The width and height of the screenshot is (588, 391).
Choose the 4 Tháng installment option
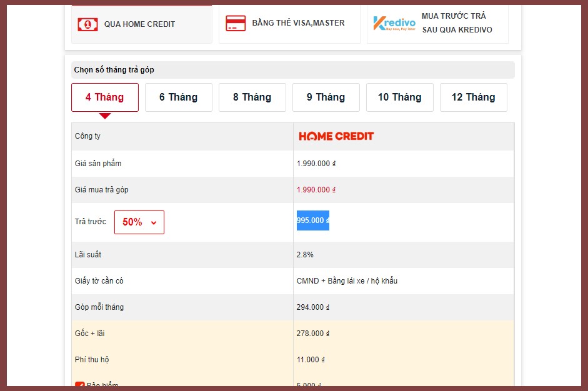(x=105, y=97)
